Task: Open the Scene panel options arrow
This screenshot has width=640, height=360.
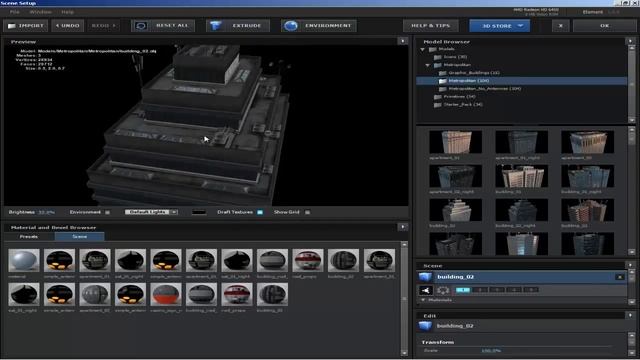Action: [630, 265]
